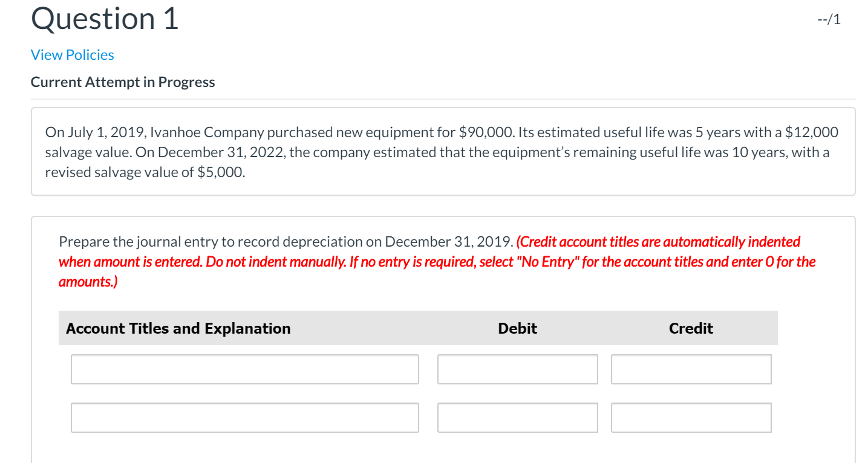Select the first row Credit amount box
This screenshot has height=463, width=868.
690,369
